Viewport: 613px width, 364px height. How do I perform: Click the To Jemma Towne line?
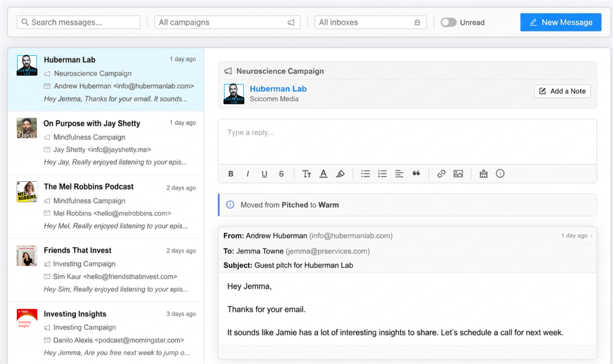[297, 251]
